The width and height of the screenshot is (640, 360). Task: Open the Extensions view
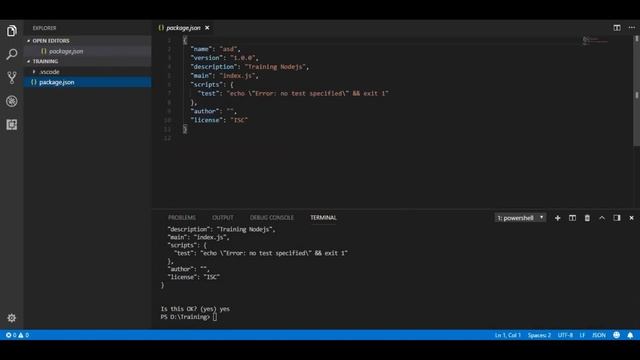click(x=11, y=124)
